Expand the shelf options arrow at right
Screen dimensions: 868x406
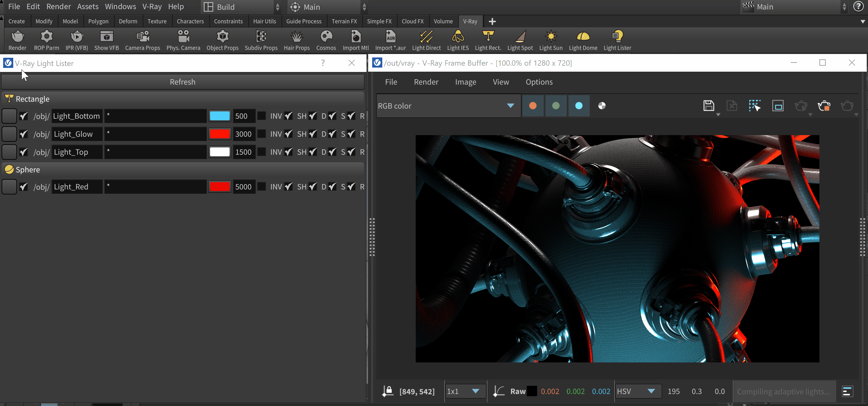point(862,21)
